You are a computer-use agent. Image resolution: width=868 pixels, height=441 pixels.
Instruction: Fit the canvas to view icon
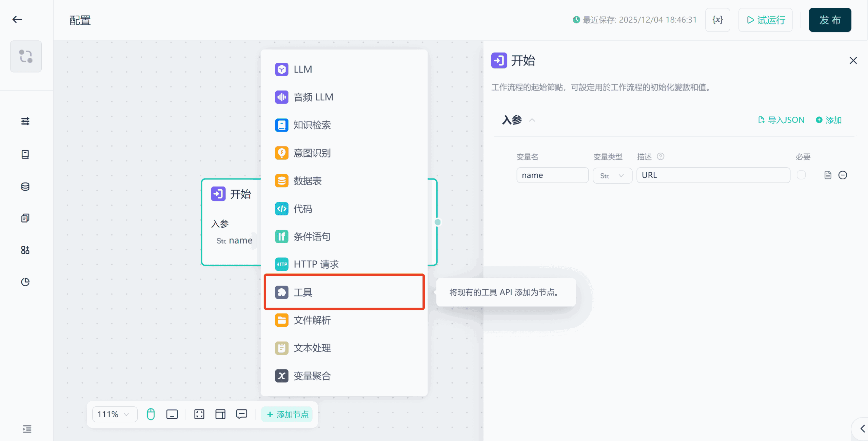[199, 414]
